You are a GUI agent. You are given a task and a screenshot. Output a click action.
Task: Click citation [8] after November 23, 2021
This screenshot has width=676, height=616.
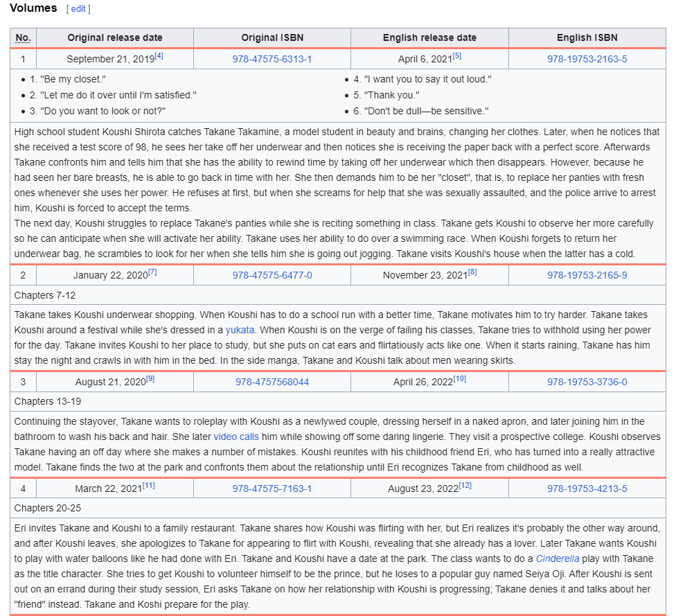click(472, 272)
